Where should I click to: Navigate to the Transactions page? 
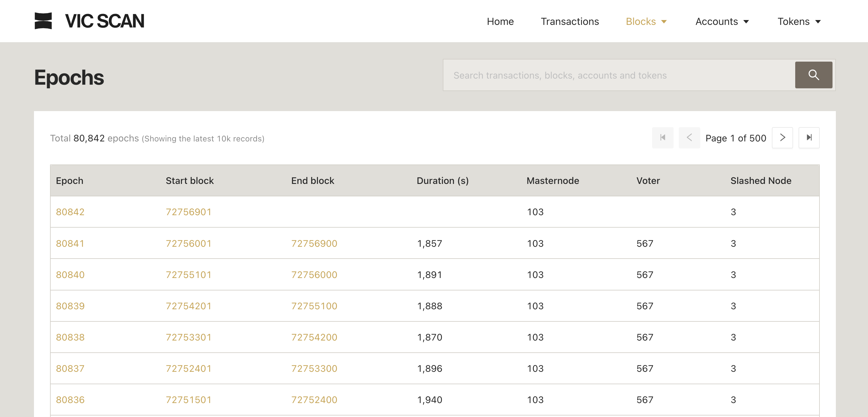tap(570, 22)
